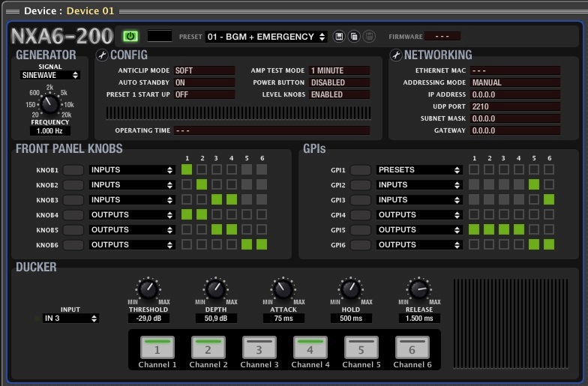Open the NETWORKING wrench icon
Image resolution: width=588 pixels, height=386 pixels.
[395, 55]
